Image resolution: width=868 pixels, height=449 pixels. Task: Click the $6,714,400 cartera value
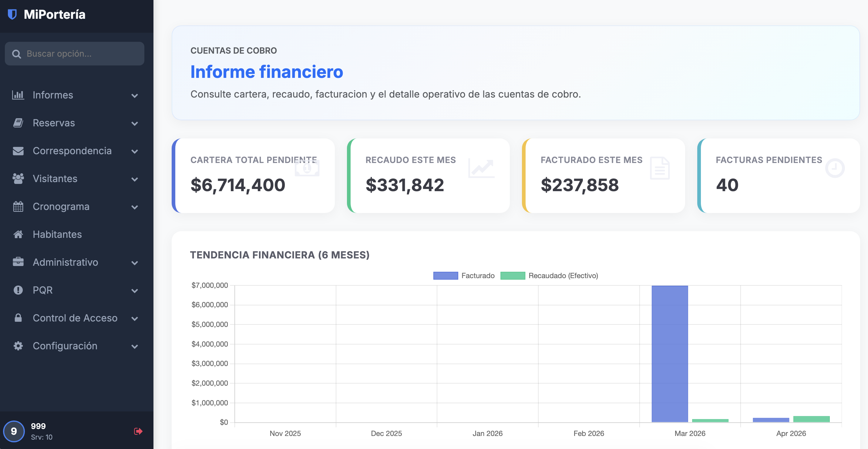coord(238,185)
